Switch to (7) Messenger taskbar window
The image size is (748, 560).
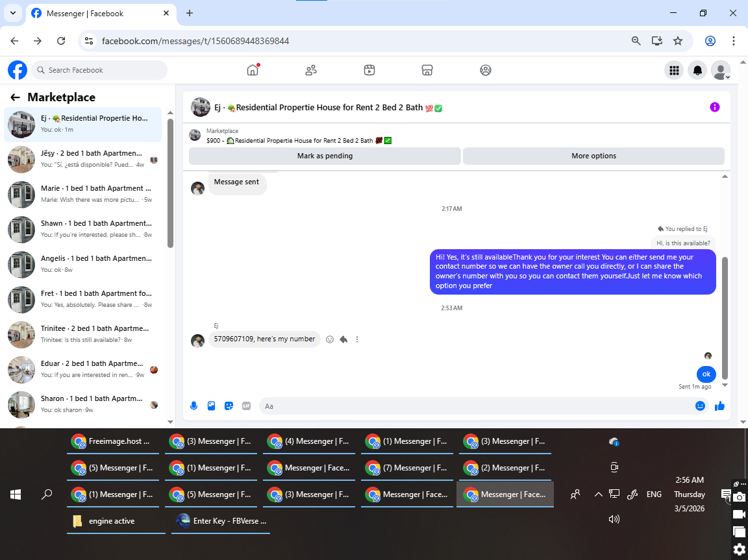[x=408, y=468]
